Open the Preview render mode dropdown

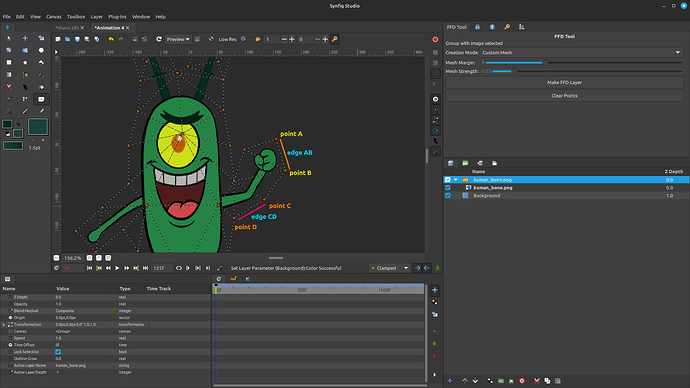(x=178, y=39)
